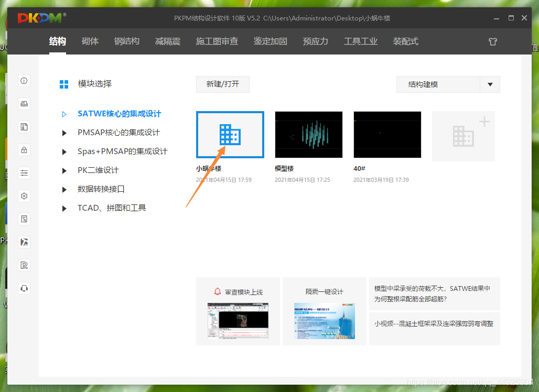The image size is (539, 392).
Task: Switch to the 砌体 tab
Action: (x=90, y=41)
